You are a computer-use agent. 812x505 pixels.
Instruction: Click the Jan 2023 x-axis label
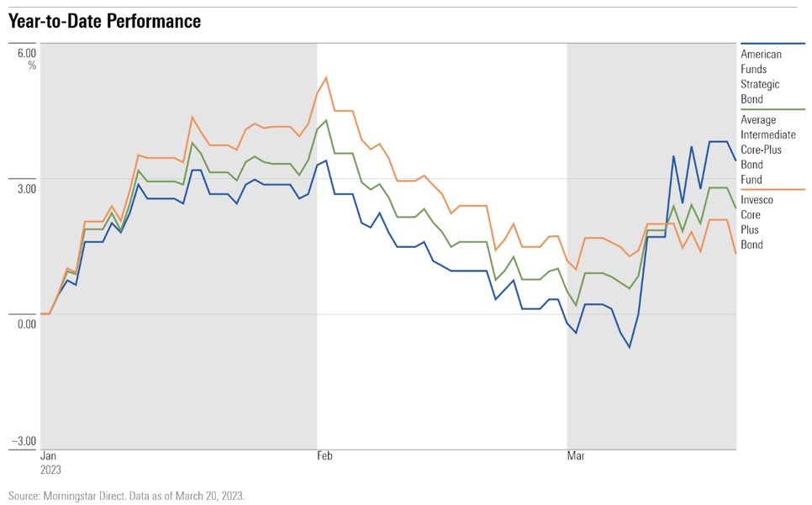[51, 462]
